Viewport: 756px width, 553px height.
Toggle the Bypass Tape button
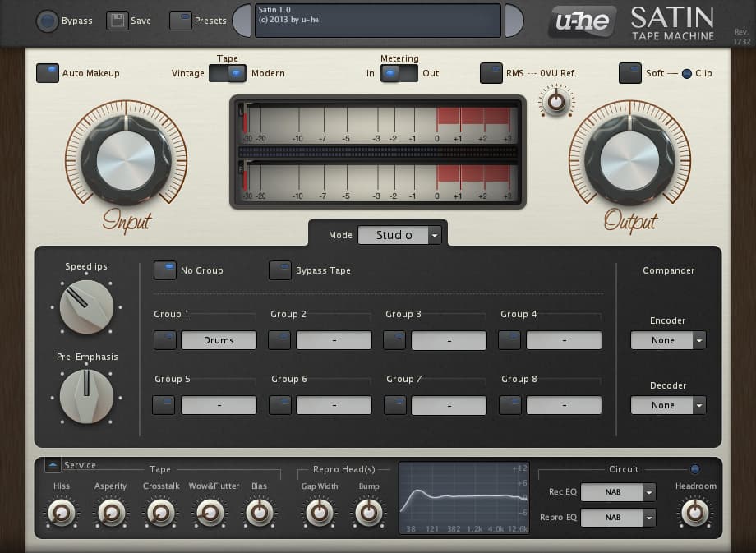click(279, 270)
